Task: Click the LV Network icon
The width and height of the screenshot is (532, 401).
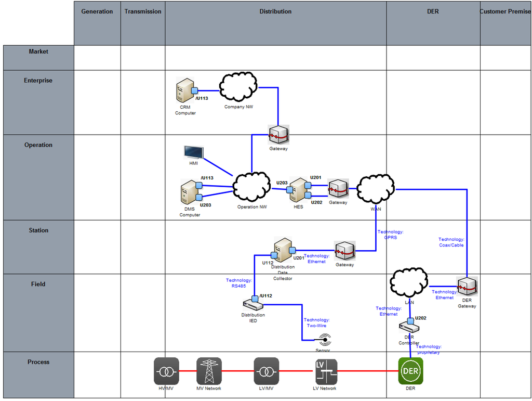Action: coord(326,371)
